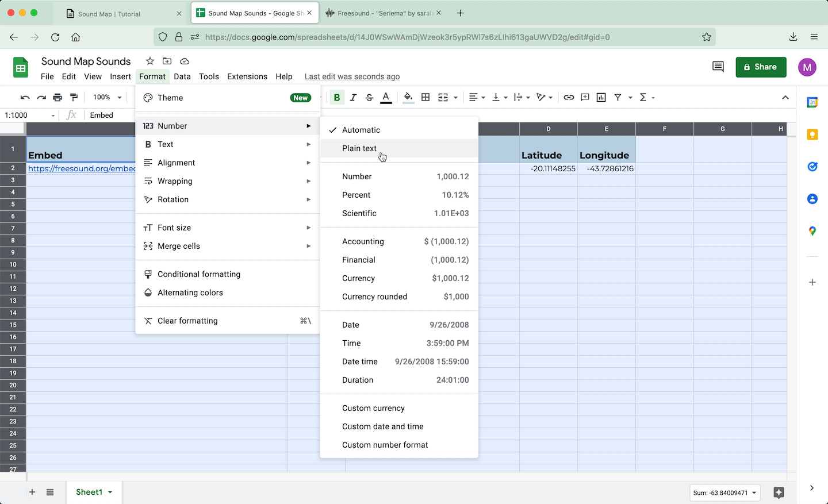The image size is (828, 504).
Task: Open Google Keep in side panel
Action: pyautogui.click(x=812, y=134)
